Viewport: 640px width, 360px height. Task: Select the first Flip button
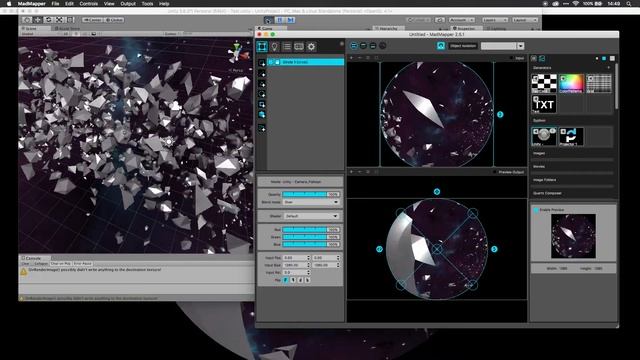[286, 280]
